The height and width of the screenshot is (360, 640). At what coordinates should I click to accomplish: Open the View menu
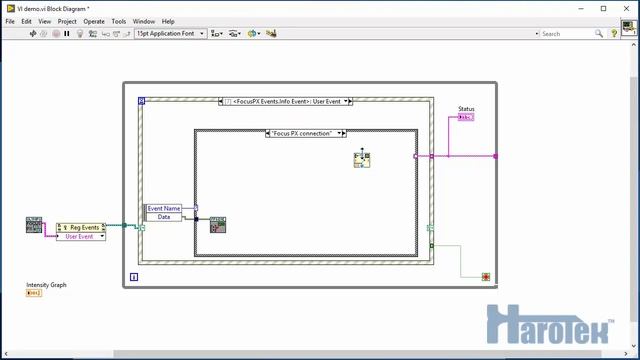[44, 21]
